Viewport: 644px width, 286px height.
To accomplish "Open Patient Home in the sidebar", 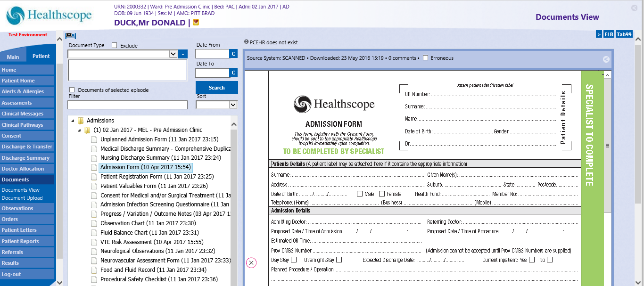I will tap(27, 81).
